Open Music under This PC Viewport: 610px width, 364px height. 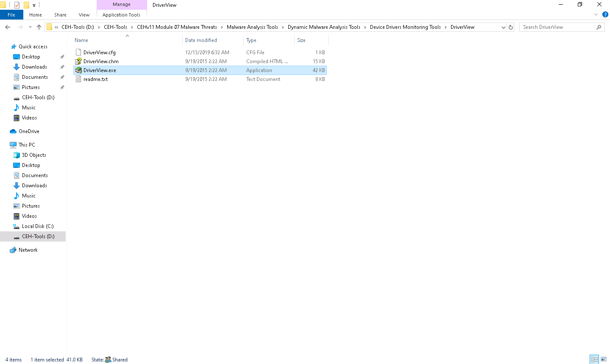(29, 196)
